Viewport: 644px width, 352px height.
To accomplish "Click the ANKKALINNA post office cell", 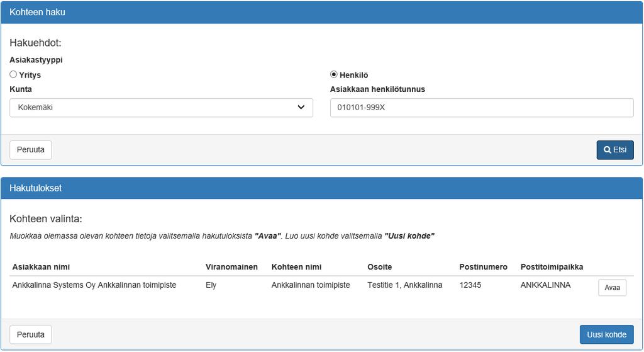I will (x=545, y=285).
